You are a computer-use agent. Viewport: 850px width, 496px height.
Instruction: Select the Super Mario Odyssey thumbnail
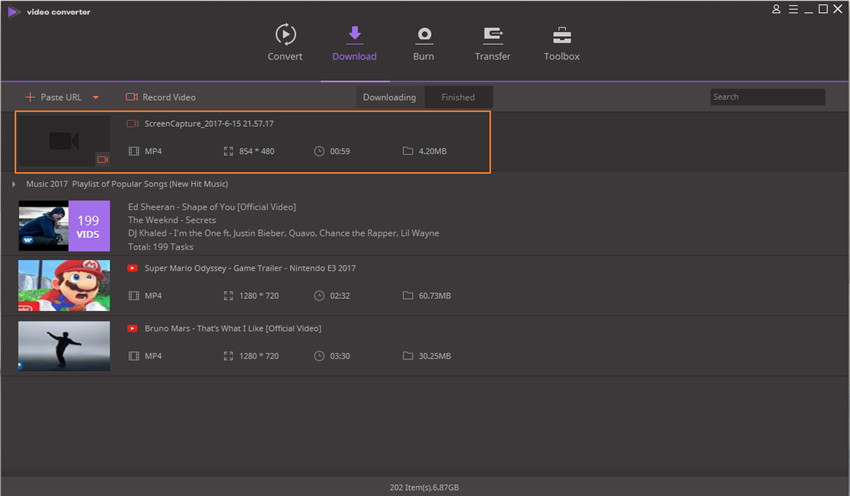tap(64, 285)
